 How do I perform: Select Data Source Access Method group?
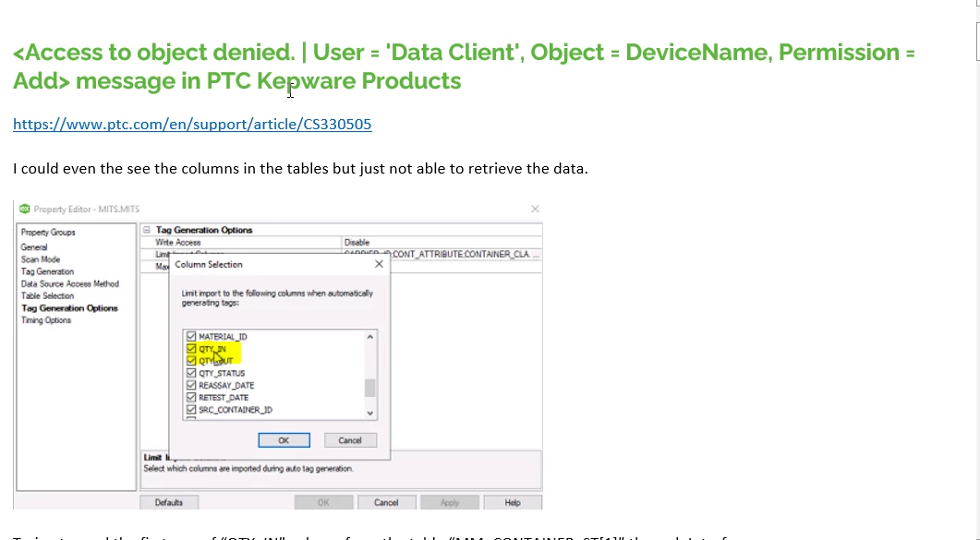pyautogui.click(x=70, y=283)
